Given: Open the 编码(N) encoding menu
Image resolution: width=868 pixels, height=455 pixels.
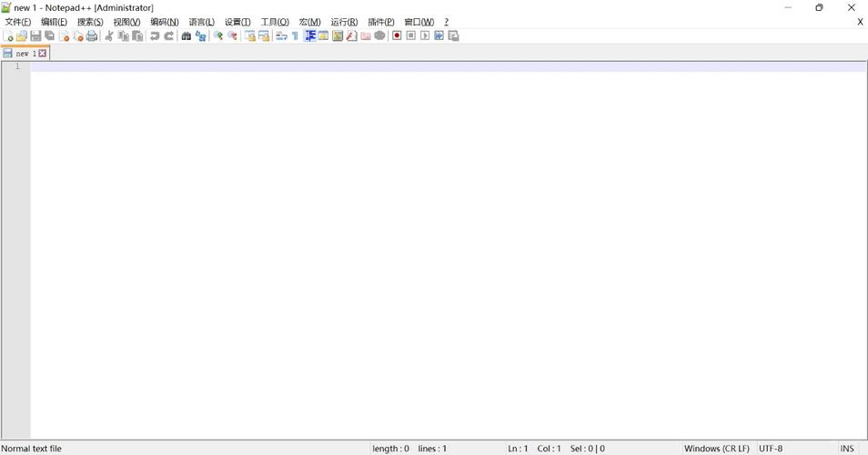Looking at the screenshot, I should coord(164,22).
